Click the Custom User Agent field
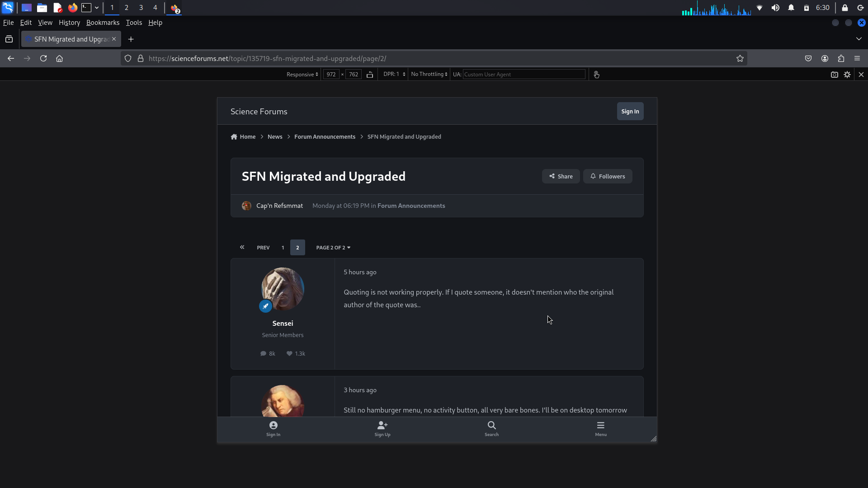The image size is (868, 488). (524, 75)
